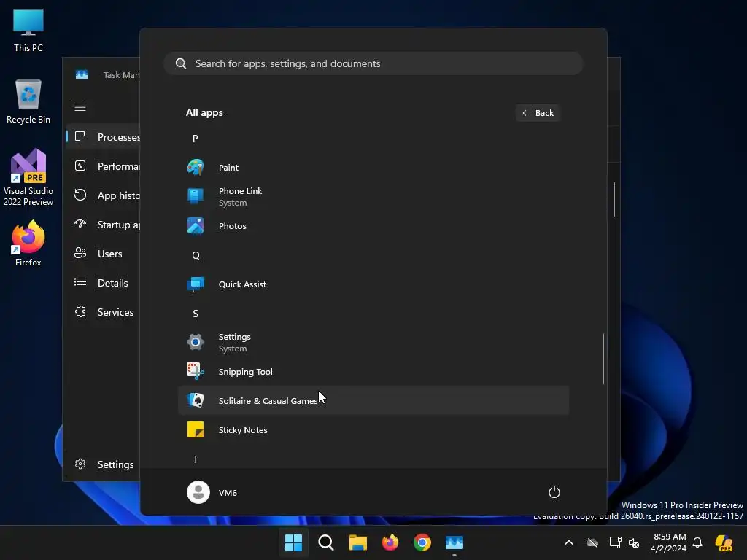Open the Photos app
The height and width of the screenshot is (560, 747).
coord(373,226)
